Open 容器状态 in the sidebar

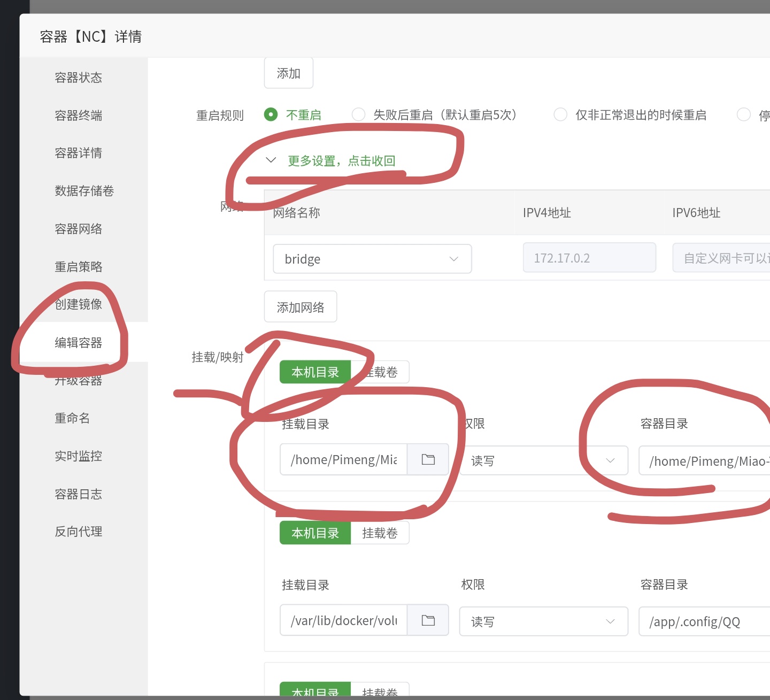click(x=79, y=78)
